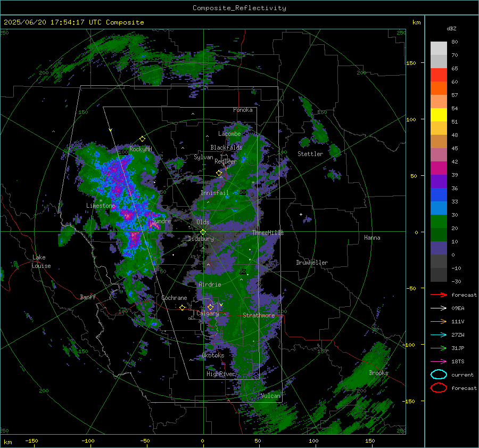The width and height of the screenshot is (479, 448).
Task: Click the Airdrie label
Action: pyautogui.click(x=210, y=284)
